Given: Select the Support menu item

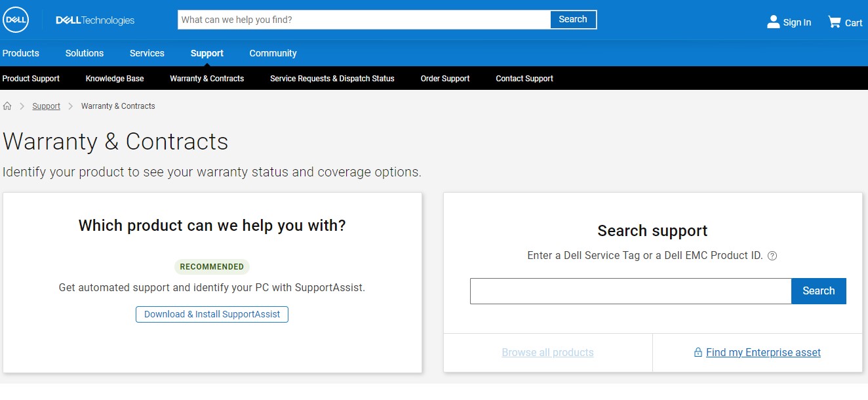Looking at the screenshot, I should point(207,53).
